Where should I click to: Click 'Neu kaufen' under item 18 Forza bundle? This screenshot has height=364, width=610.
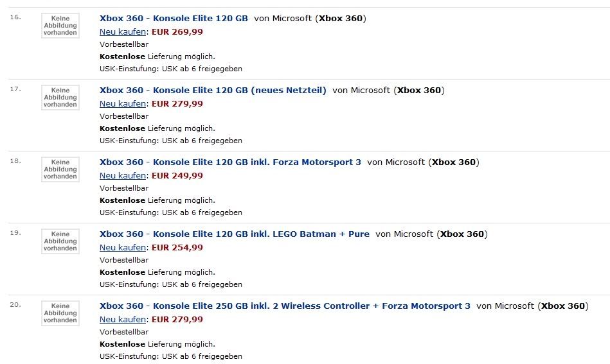(x=123, y=175)
